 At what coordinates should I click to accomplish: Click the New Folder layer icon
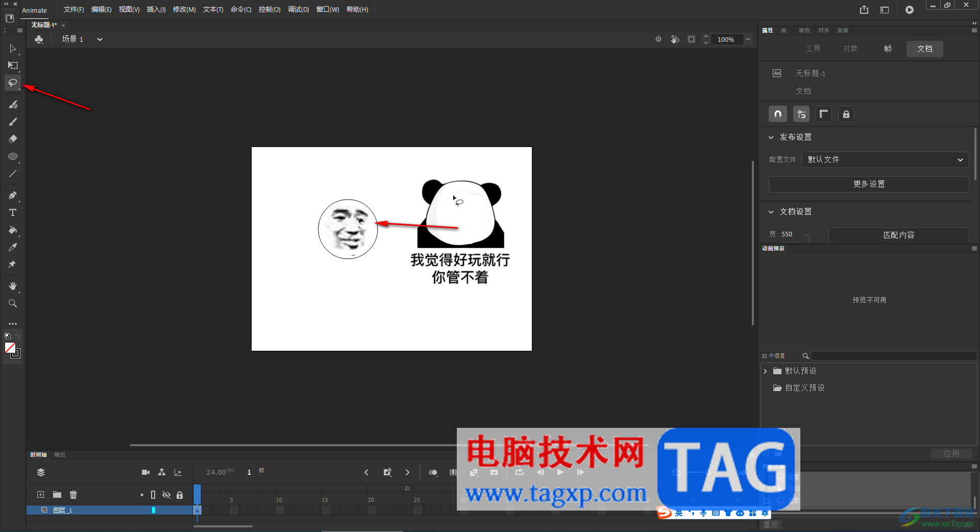pos(57,495)
